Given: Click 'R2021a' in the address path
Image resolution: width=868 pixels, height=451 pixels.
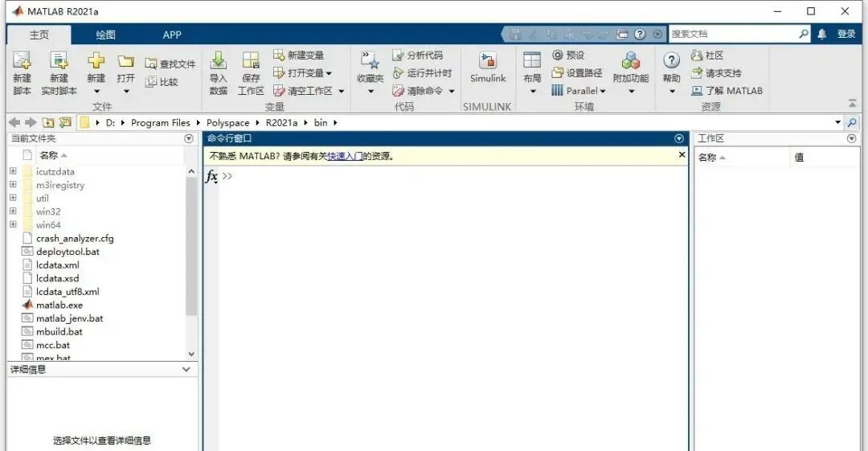Looking at the screenshot, I should [281, 122].
